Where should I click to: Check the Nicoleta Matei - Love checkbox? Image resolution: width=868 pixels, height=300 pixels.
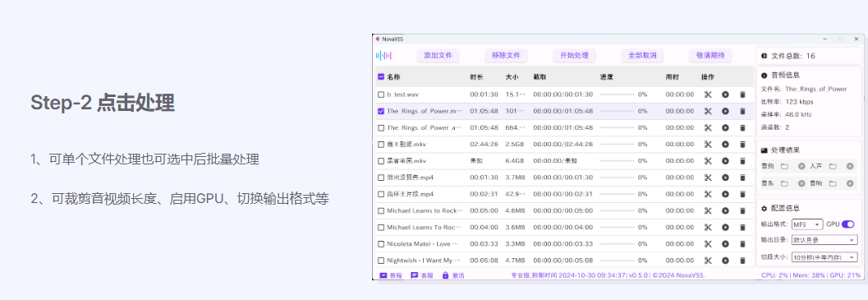[381, 243]
